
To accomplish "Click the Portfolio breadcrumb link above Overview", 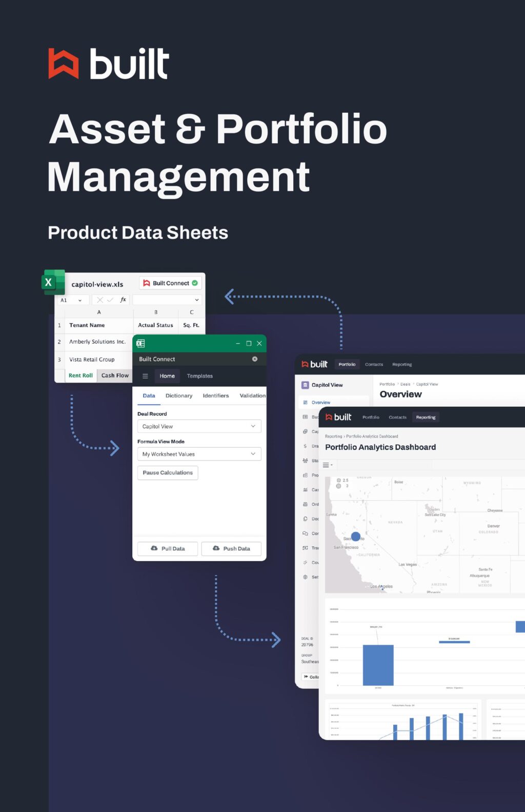I will [387, 384].
